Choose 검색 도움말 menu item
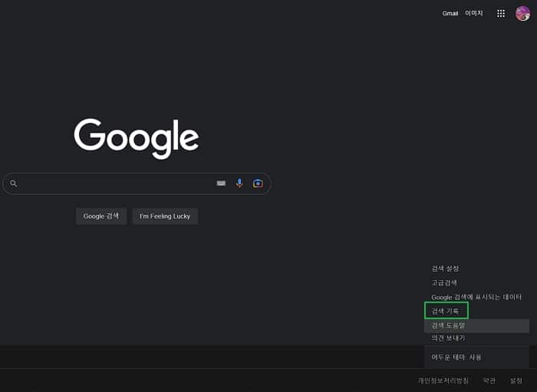Viewport: 537px width, 392px height. [476, 325]
